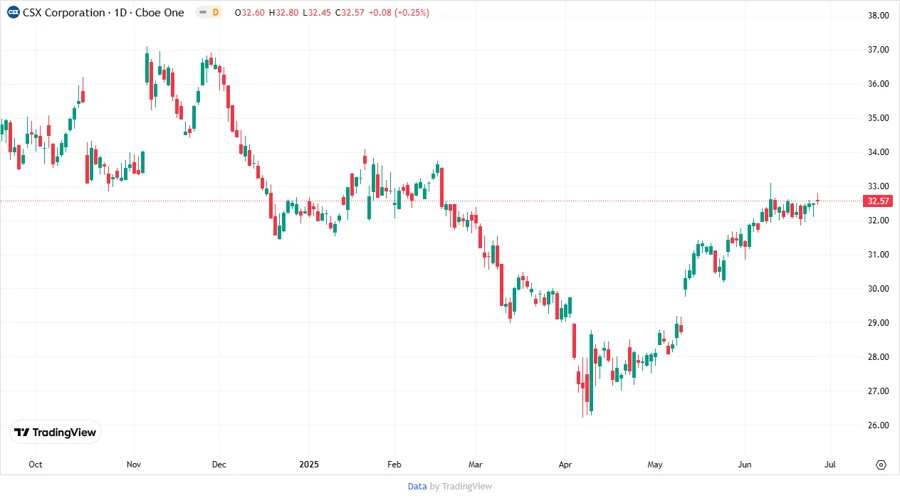This screenshot has height=498, width=900.
Task: Click the Mar label on time axis
Action: (475, 464)
